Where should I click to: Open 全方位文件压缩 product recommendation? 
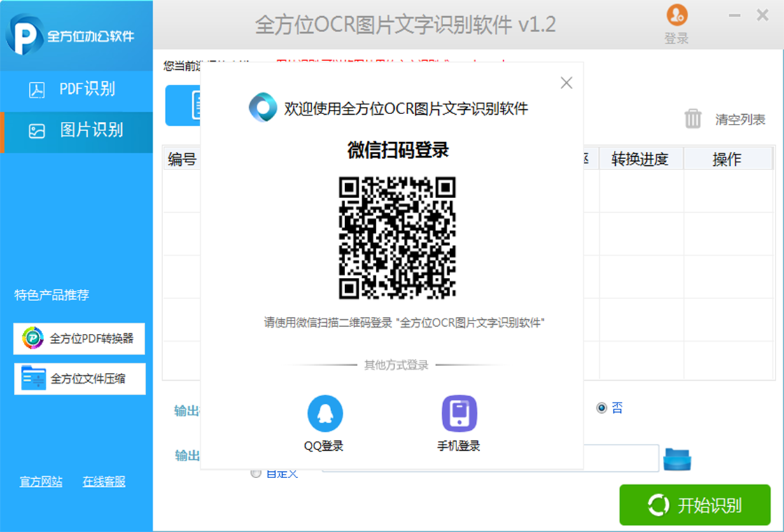click(80, 379)
